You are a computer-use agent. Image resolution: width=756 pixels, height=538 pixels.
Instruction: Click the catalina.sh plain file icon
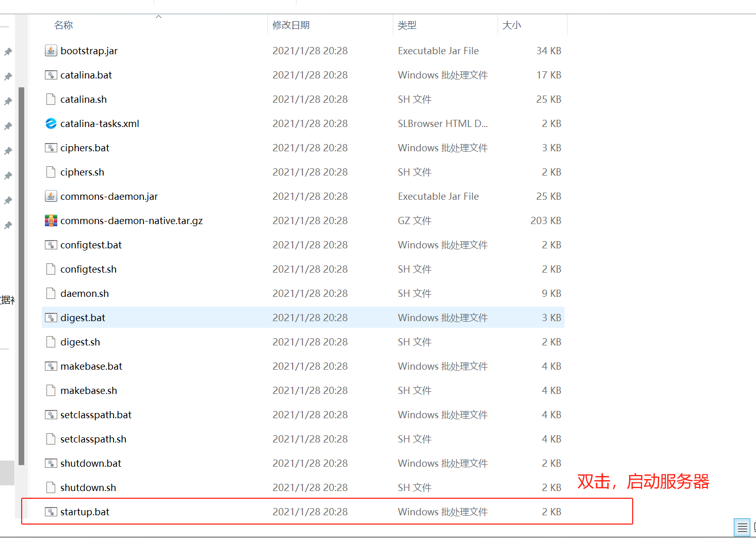pos(50,99)
